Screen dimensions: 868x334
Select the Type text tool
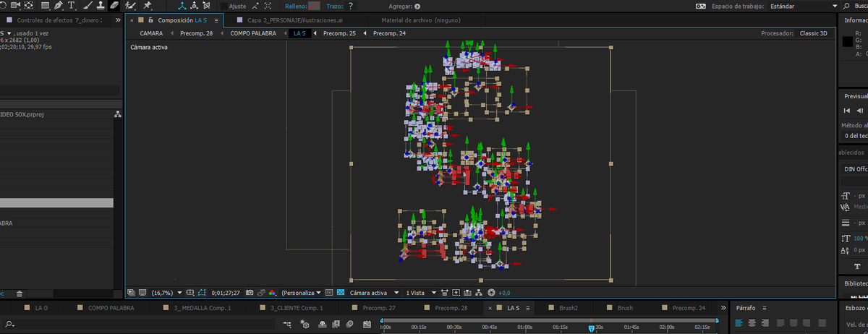tap(71, 5)
